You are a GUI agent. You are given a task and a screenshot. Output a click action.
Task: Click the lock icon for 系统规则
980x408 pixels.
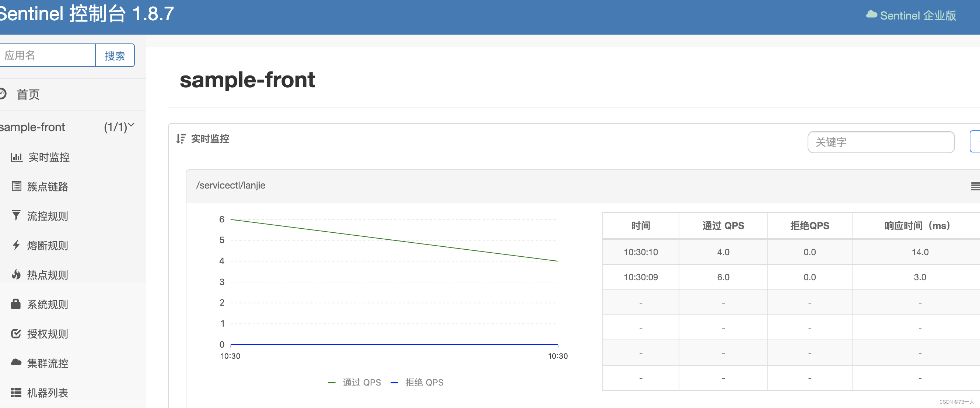click(x=15, y=304)
